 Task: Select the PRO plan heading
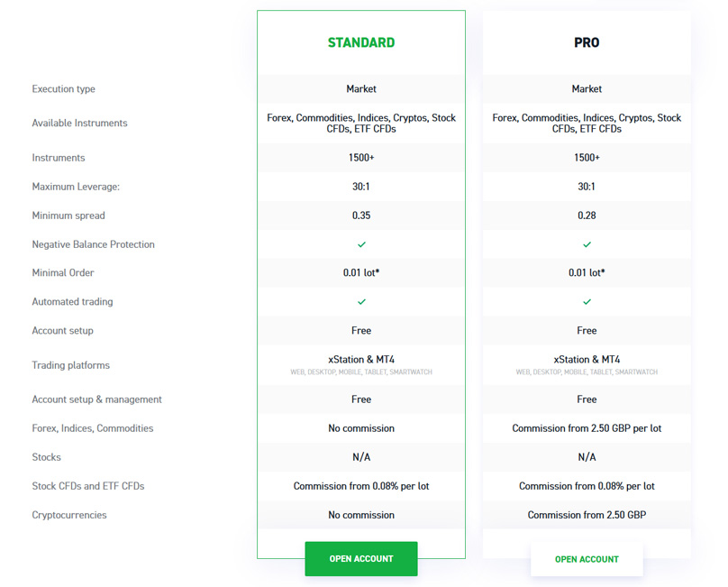click(587, 42)
